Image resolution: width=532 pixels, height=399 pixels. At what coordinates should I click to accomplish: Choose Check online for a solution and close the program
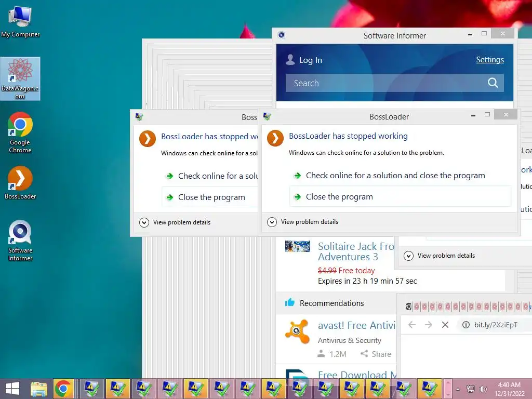[395, 176]
